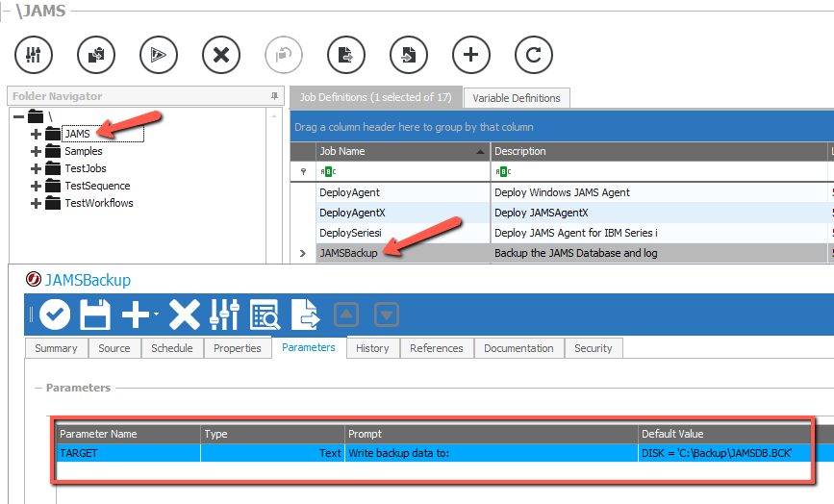This screenshot has width=834, height=504.
Task: Click the move up arrow button
Action: tap(346, 315)
